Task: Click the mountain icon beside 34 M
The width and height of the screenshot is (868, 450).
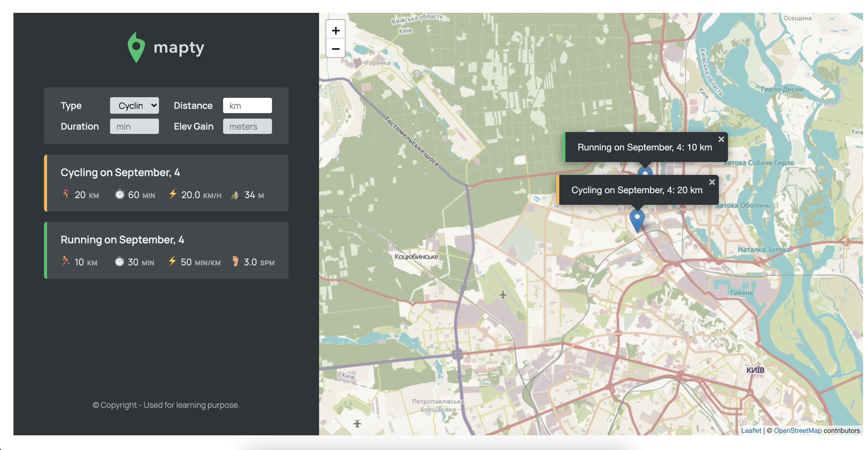Action: (x=236, y=195)
